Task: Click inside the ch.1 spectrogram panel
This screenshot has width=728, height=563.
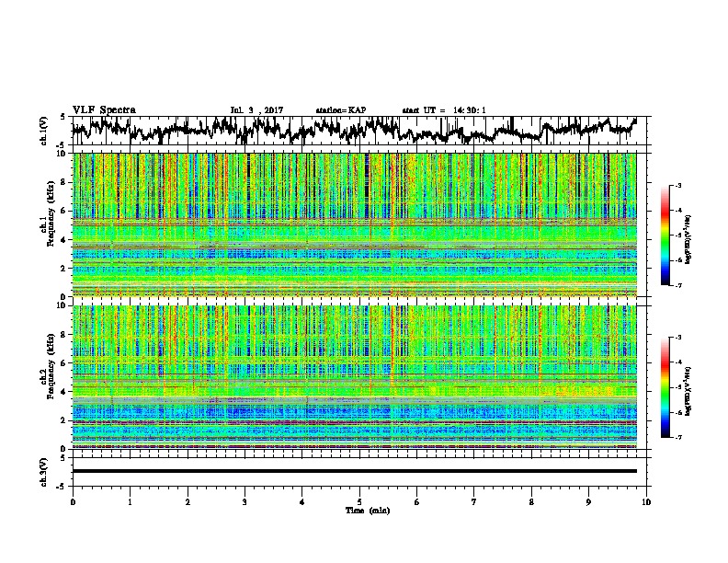Action: (x=355, y=224)
